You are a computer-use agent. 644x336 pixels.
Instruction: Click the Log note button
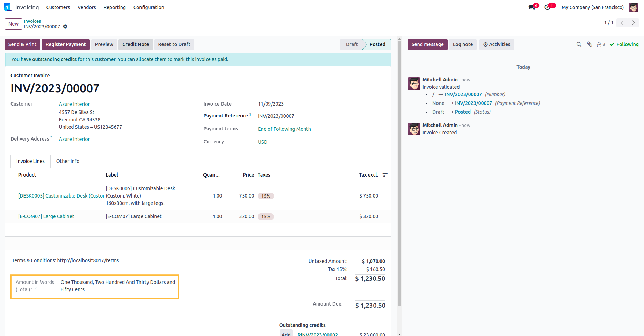click(x=463, y=44)
